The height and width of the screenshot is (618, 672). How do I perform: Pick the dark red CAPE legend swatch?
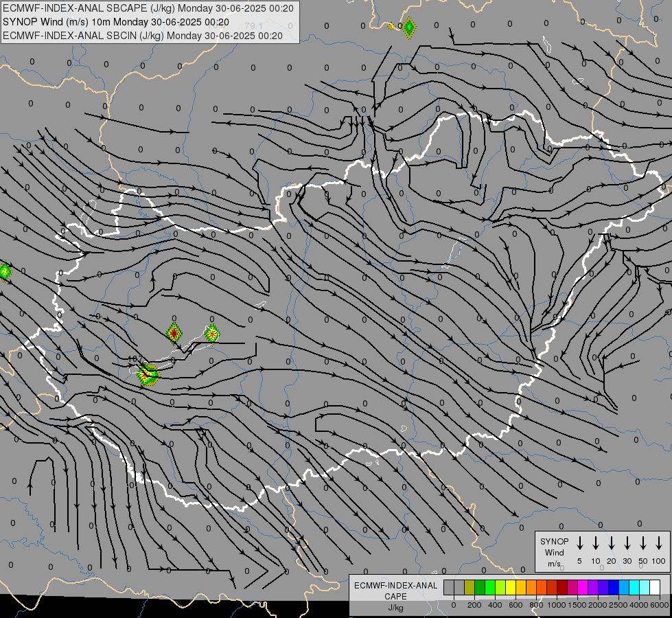(x=562, y=587)
